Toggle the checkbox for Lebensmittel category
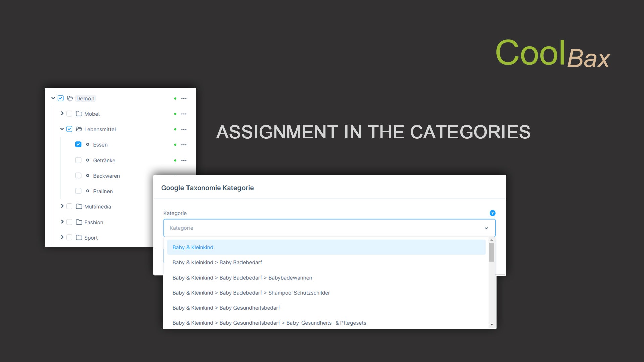This screenshot has width=644, height=362. pos(69,129)
